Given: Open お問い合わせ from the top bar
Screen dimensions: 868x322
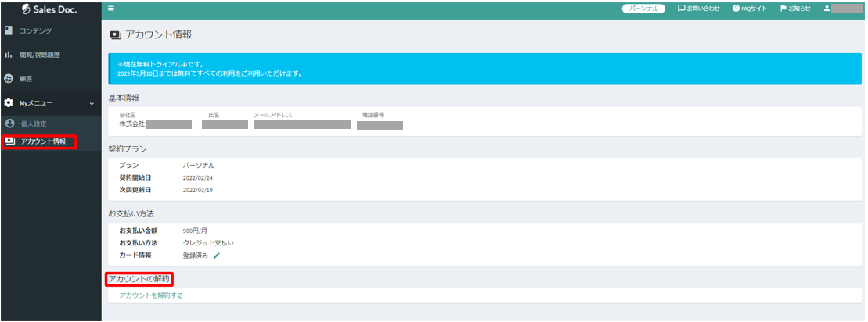Looking at the screenshot, I should (698, 9).
